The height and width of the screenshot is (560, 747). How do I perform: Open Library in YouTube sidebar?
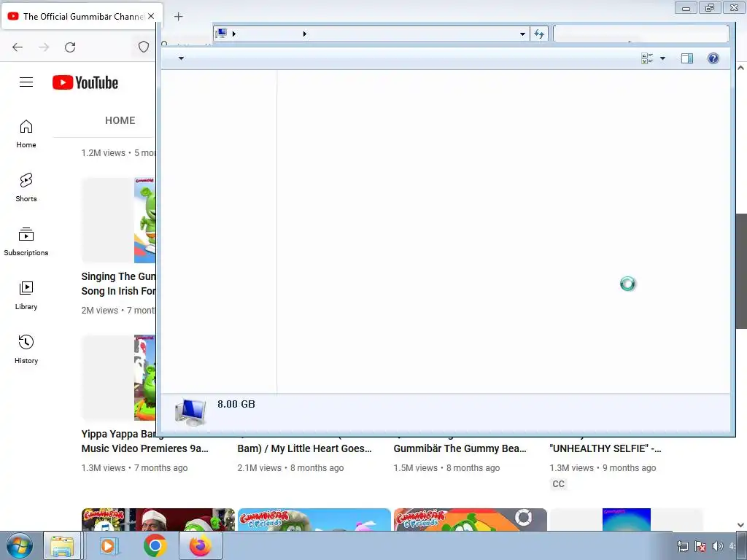click(26, 296)
